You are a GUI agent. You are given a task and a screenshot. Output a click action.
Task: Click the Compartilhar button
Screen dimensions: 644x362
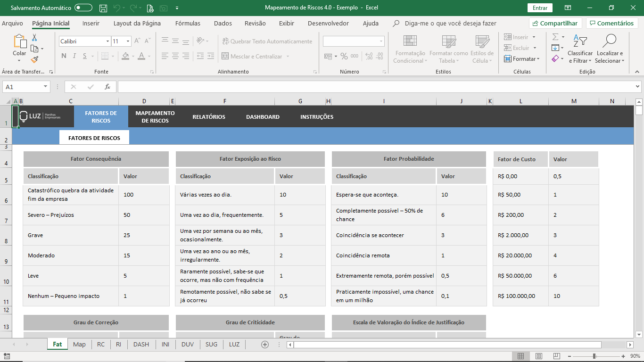[x=555, y=23]
